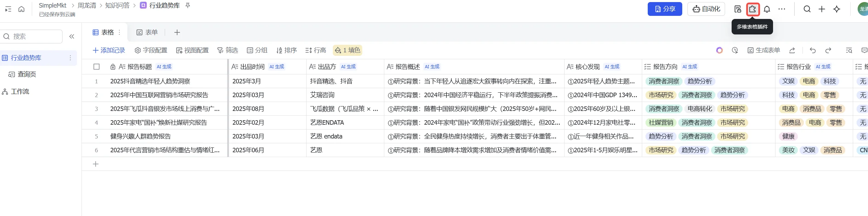Go to home icon
The width and height of the screenshot is (868, 216).
(x=21, y=9)
